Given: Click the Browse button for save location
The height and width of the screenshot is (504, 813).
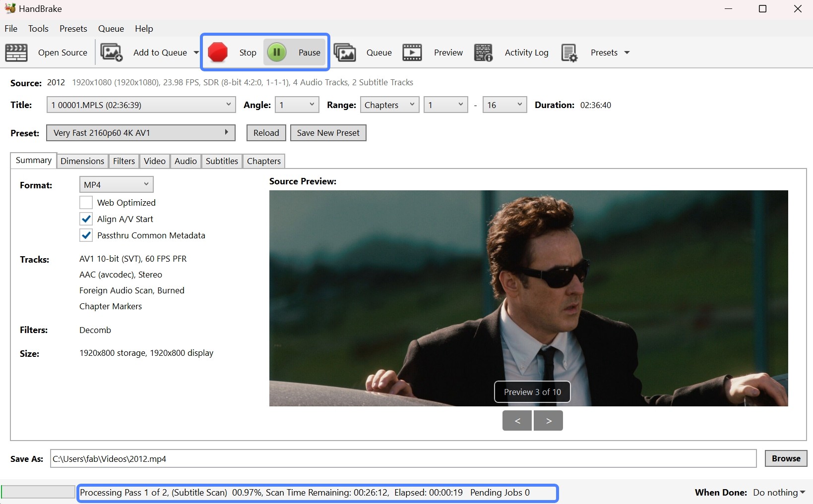Looking at the screenshot, I should click(x=785, y=458).
